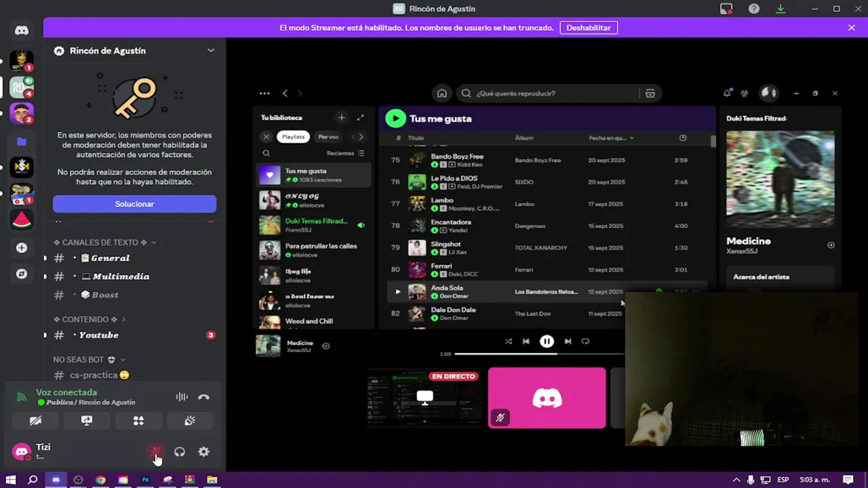The height and width of the screenshot is (488, 868).
Task: Disconnect from voice with hang-up icon
Action: pos(203,397)
